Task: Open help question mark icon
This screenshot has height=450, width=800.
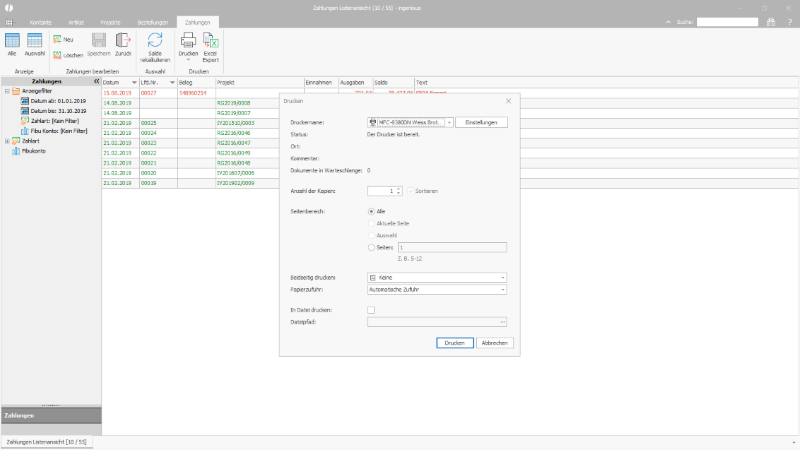Action: 789,22
